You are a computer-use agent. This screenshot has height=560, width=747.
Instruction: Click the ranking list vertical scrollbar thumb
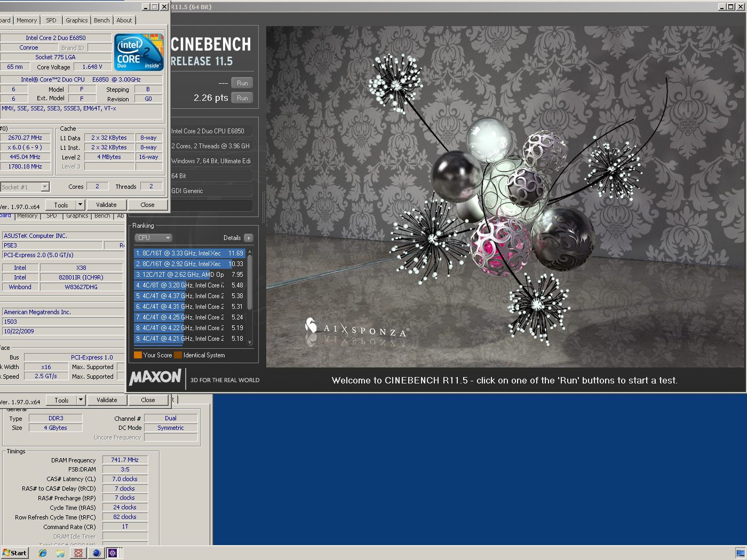coord(249,283)
